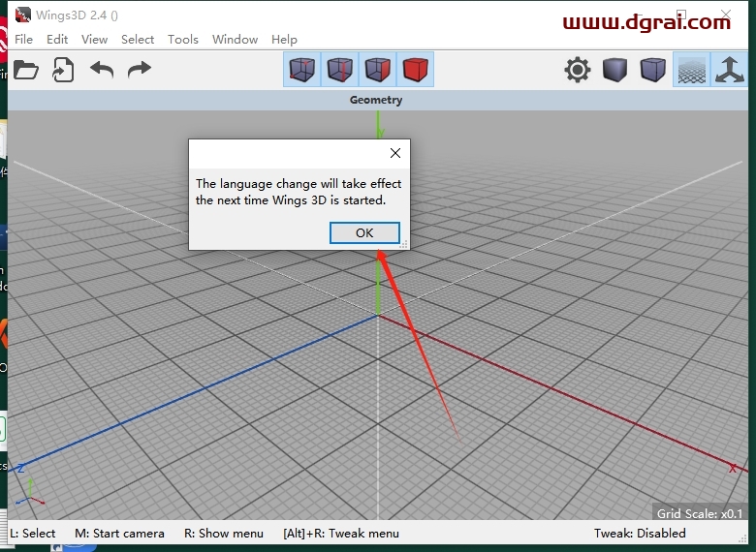Toggle ground grid display icon
Screen dimensions: 756x552
tap(691, 70)
